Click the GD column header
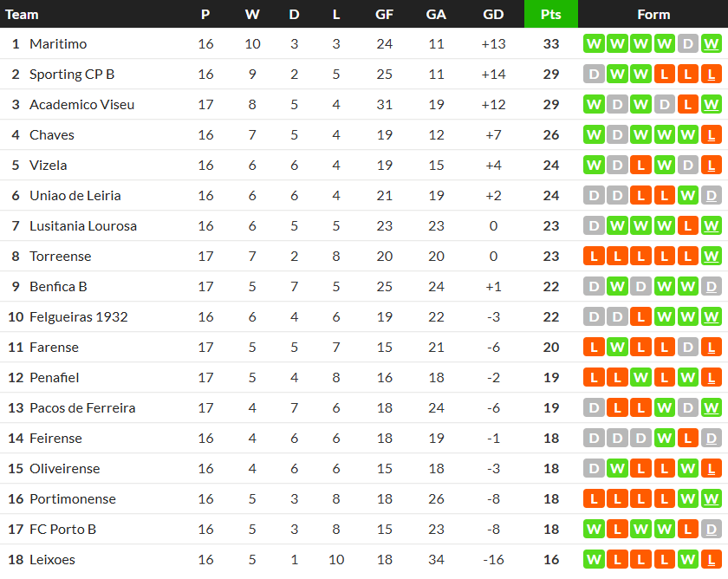The height and width of the screenshot is (579, 728). pos(493,14)
